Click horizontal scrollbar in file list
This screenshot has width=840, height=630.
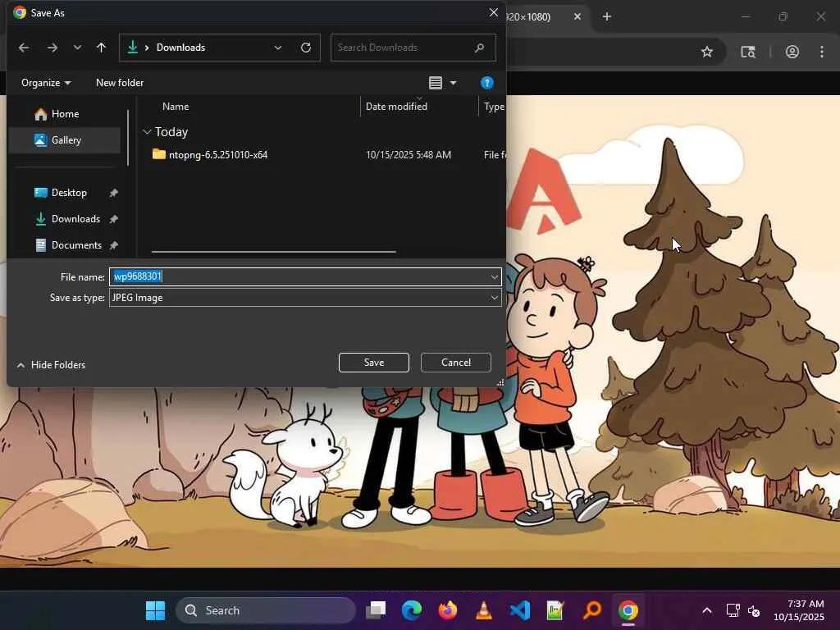(274, 251)
